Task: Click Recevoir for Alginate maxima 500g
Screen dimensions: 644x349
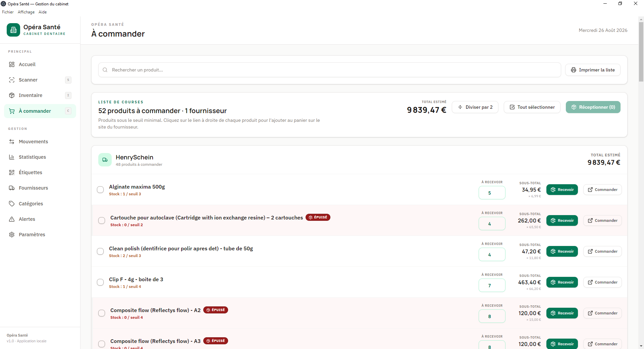Action: 562,190
